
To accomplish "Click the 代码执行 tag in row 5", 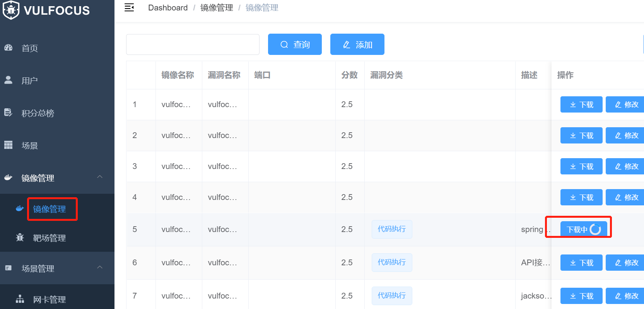I will [392, 229].
